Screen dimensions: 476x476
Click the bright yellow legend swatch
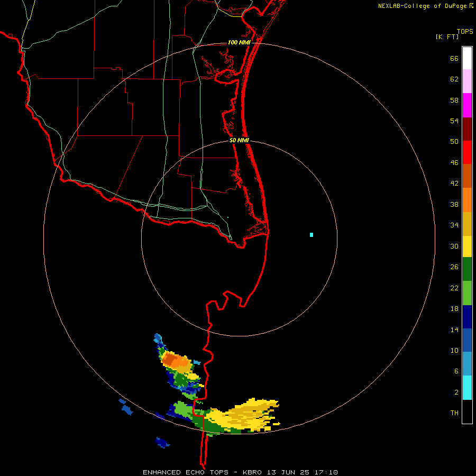pyautogui.click(x=467, y=246)
